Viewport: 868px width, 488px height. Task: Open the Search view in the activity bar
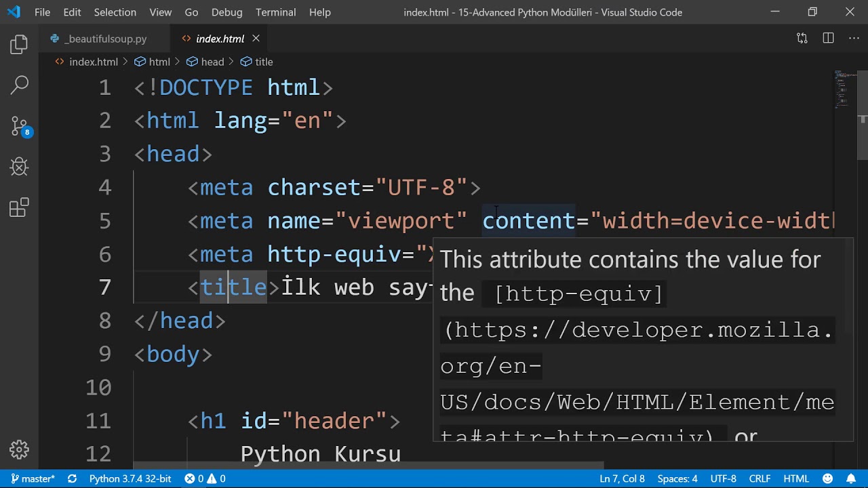pos(19,85)
